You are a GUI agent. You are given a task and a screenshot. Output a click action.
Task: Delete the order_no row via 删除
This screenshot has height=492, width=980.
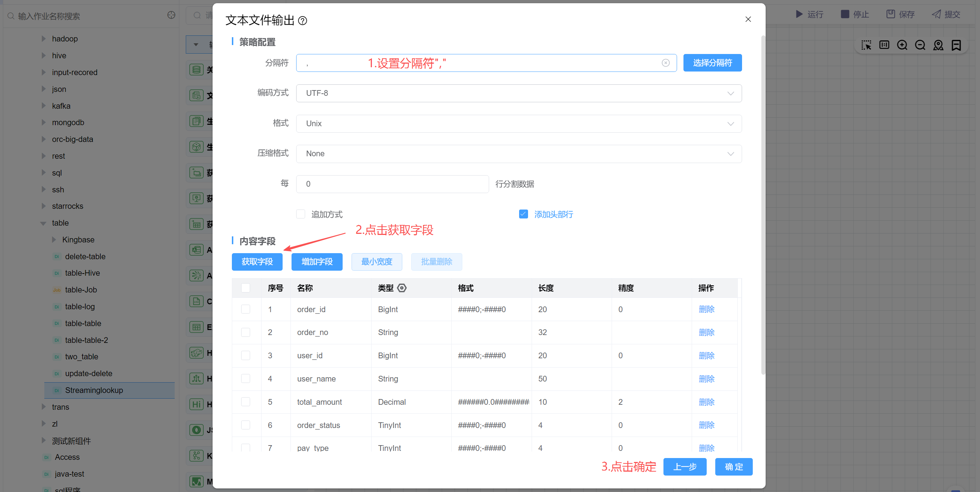[706, 333]
